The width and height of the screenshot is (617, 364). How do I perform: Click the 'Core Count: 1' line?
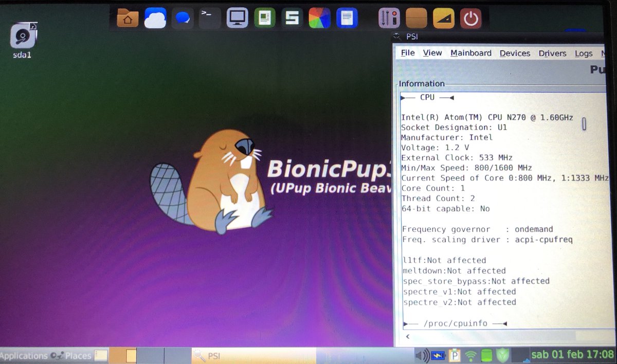click(433, 189)
